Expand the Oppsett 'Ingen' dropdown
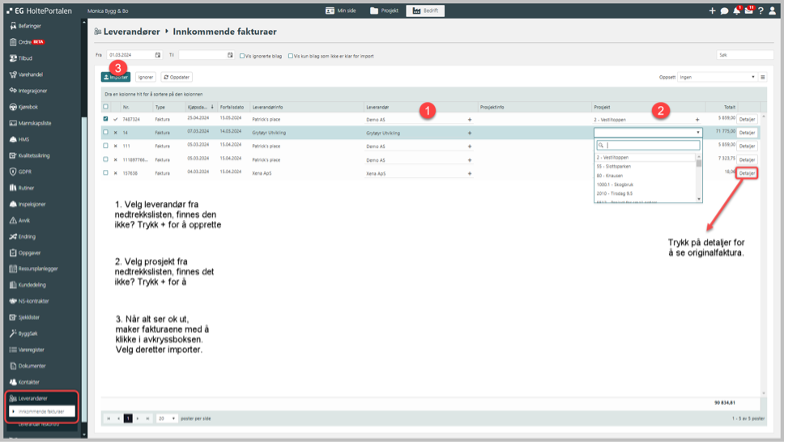Viewport: 785px width, 443px height. click(x=717, y=76)
